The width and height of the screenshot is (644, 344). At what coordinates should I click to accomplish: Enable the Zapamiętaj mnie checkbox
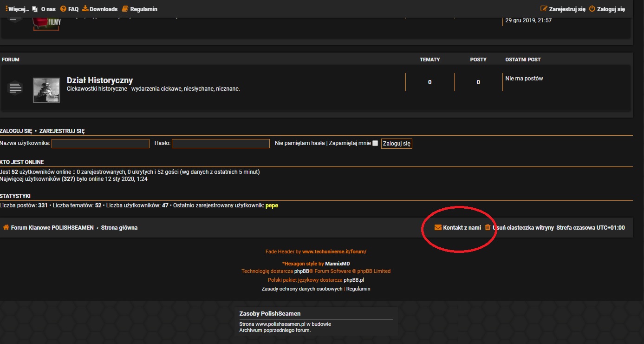(375, 144)
